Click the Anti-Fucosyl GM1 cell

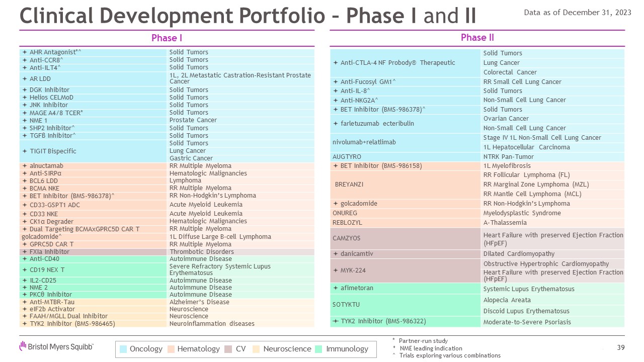[x=406, y=82]
